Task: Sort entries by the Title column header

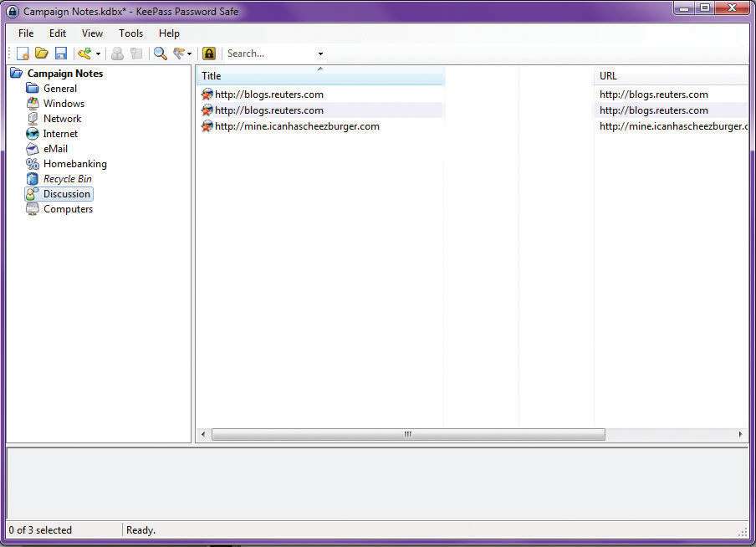Action: pyautogui.click(x=319, y=76)
